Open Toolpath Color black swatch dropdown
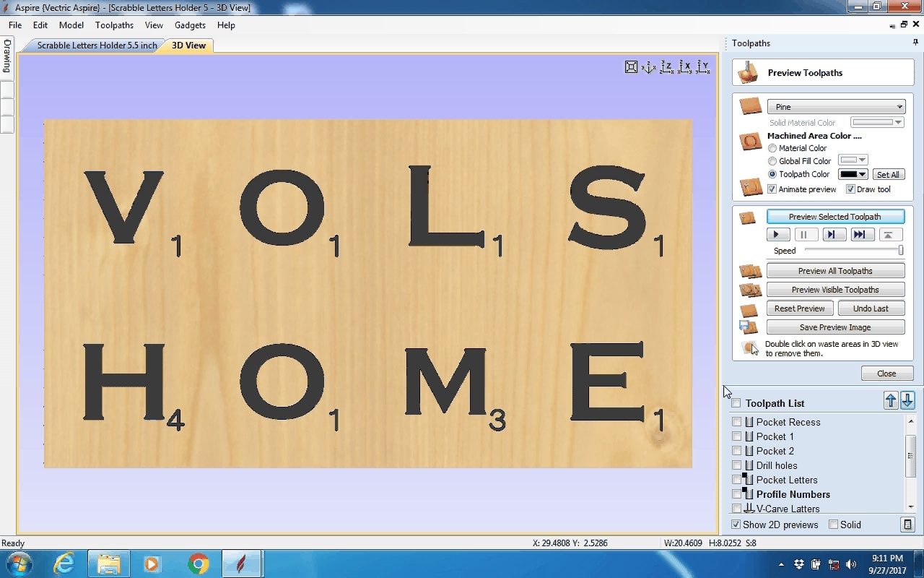This screenshot has width=924, height=578. pos(853,174)
